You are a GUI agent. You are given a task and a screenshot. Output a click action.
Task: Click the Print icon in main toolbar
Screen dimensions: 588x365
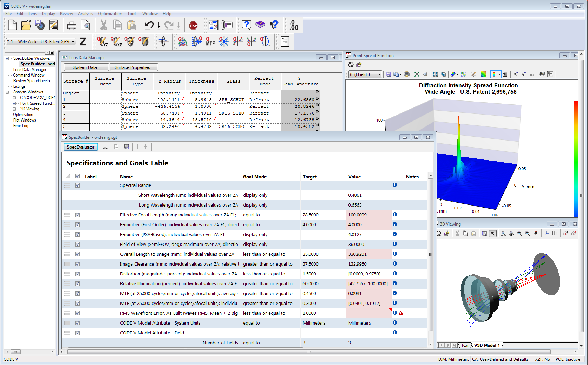(x=72, y=25)
